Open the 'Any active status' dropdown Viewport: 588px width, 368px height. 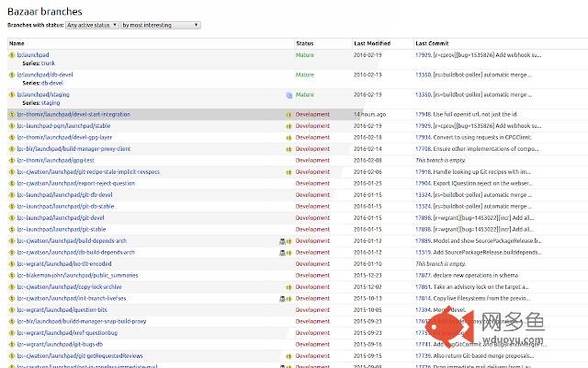pyautogui.click(x=92, y=25)
